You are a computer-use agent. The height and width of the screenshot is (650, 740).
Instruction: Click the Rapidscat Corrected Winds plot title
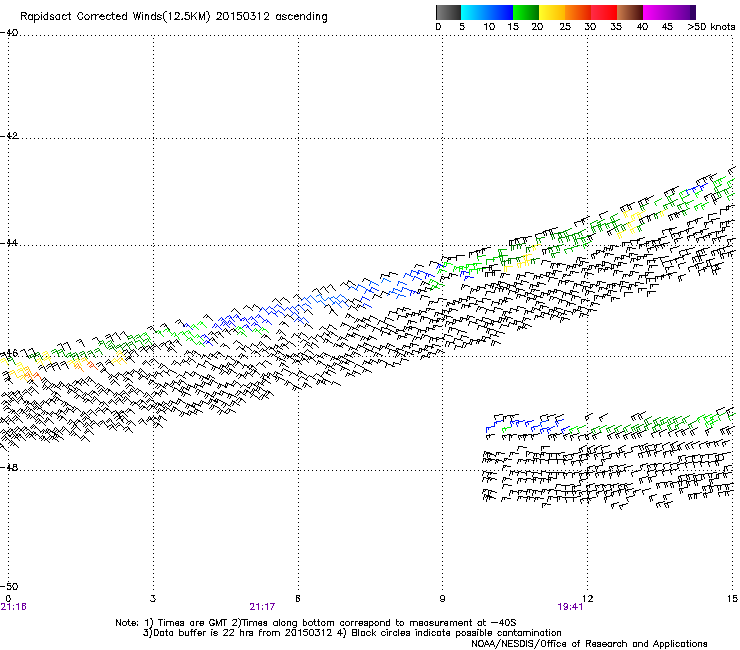coord(174,17)
